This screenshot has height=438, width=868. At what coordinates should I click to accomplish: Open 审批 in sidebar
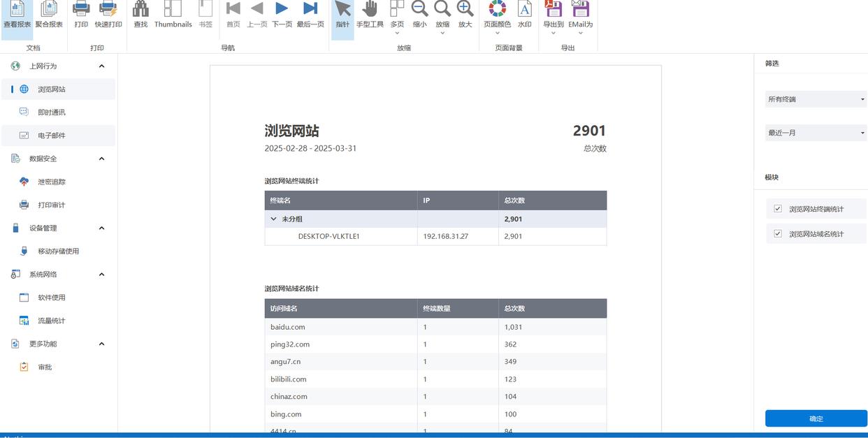click(58, 367)
